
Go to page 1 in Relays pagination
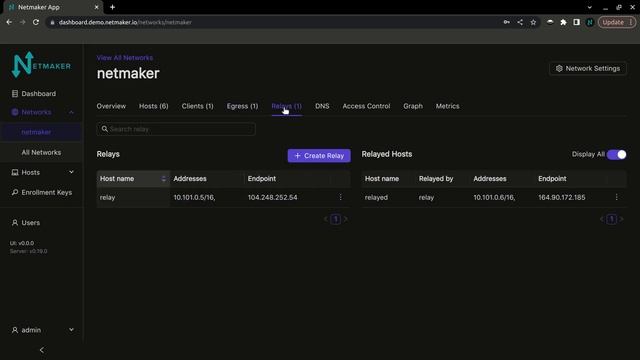click(336, 219)
